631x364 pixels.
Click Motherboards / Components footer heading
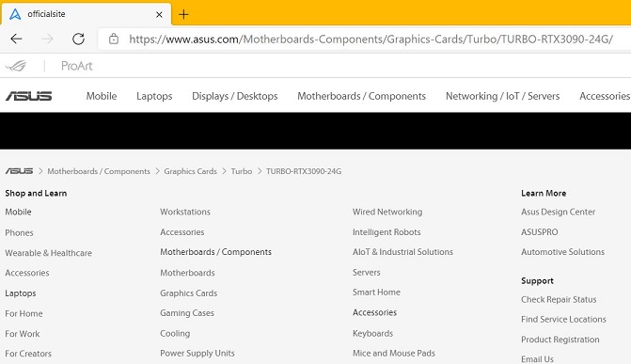pyautogui.click(x=215, y=252)
